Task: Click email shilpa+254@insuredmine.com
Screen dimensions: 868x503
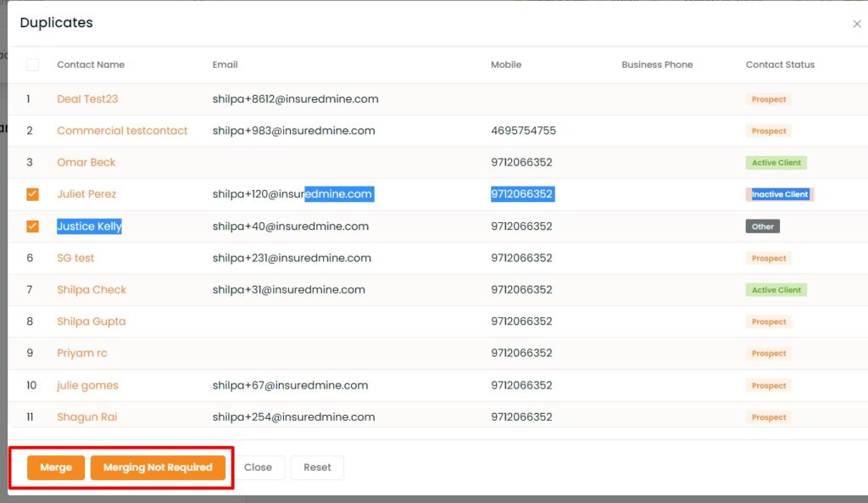Action: click(294, 417)
